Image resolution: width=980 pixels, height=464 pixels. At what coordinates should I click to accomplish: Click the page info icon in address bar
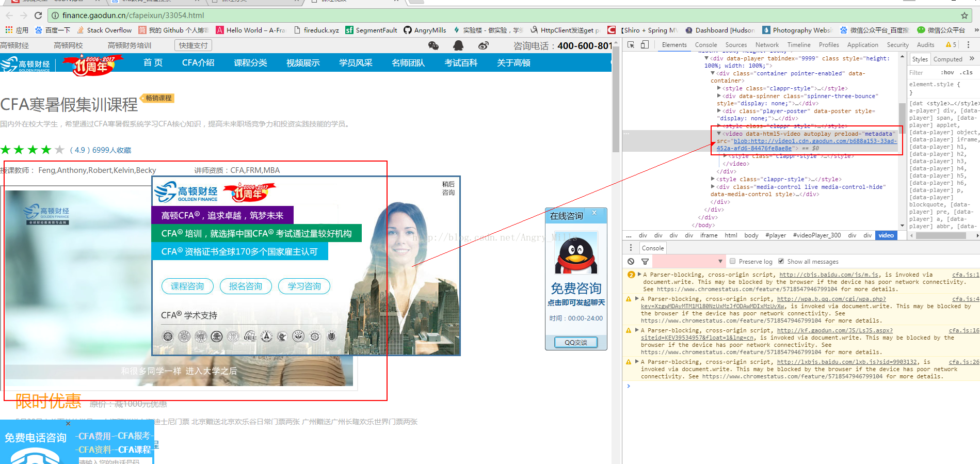click(55, 15)
